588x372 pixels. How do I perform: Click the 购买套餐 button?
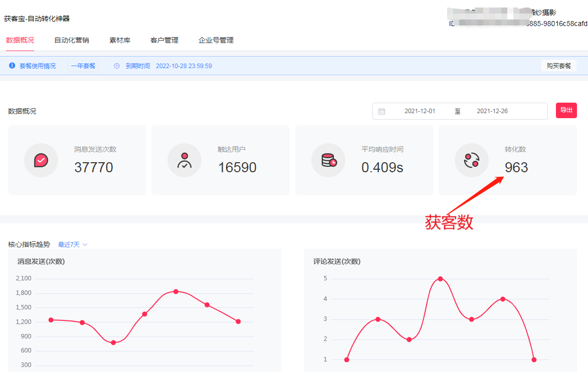pos(558,66)
